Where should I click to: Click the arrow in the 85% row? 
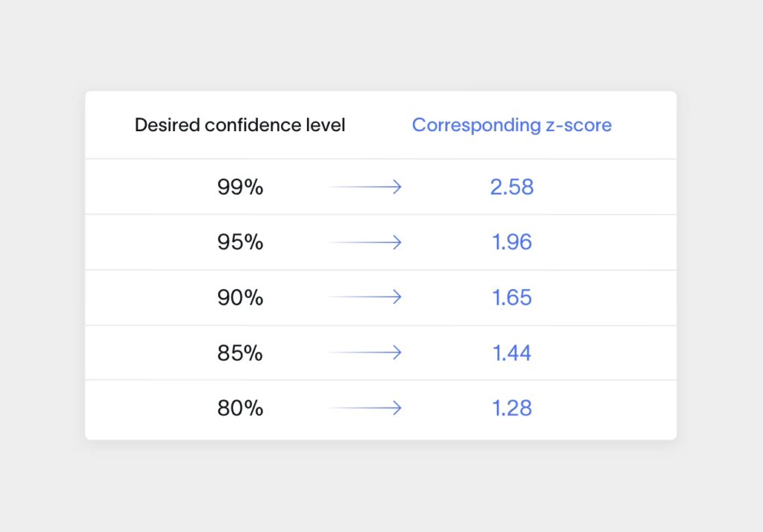point(365,352)
